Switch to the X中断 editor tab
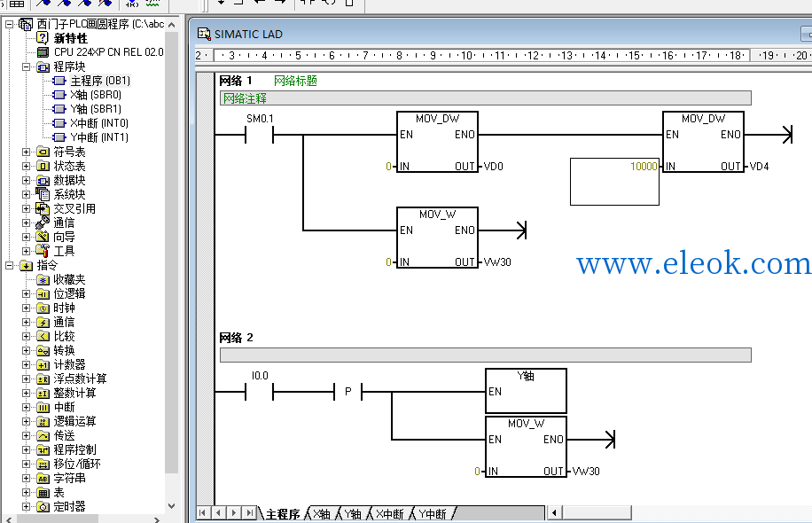Screen dimensions: 812x523 click(389, 513)
